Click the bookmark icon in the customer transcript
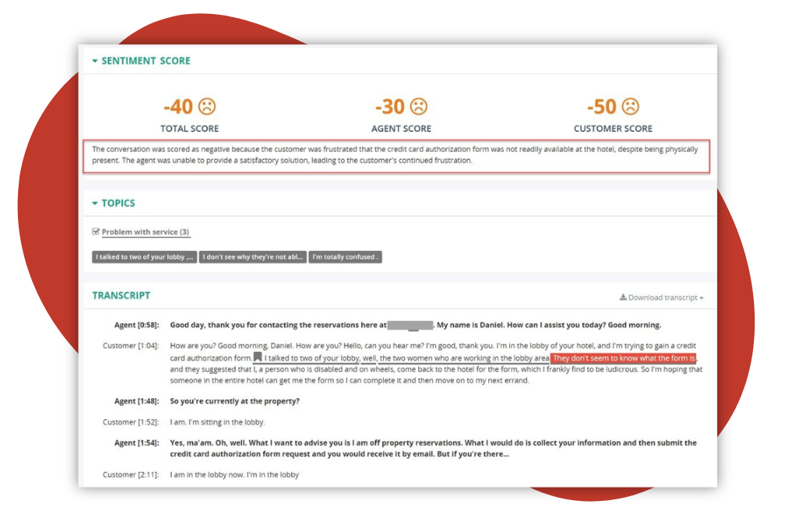The image size is (785, 532). pos(258,358)
